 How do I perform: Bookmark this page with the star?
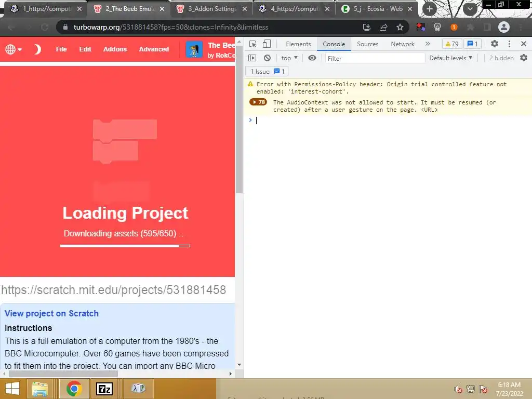pos(400,27)
